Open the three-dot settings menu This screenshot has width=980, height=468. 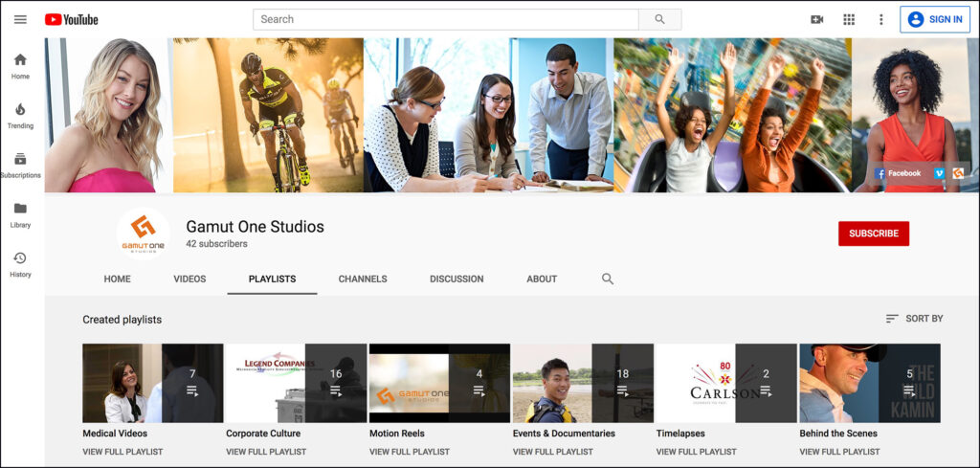[x=880, y=19]
